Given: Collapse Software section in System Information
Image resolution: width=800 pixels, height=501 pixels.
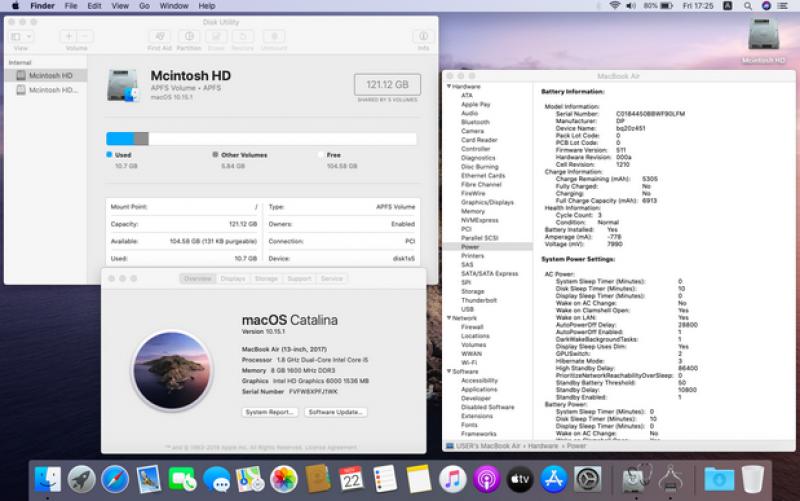Looking at the screenshot, I should pyautogui.click(x=449, y=371).
